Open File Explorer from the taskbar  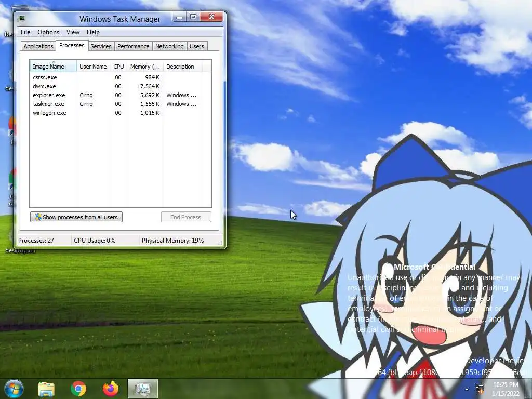46,389
